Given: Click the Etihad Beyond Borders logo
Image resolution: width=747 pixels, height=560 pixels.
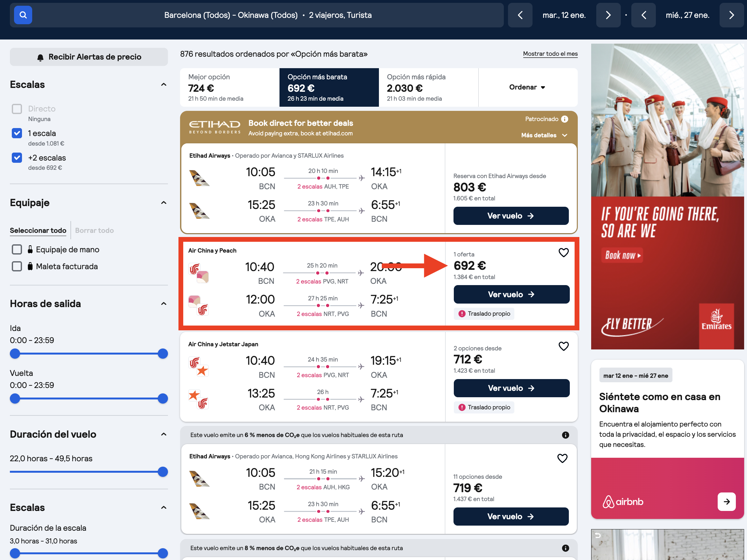Looking at the screenshot, I should click(x=214, y=127).
